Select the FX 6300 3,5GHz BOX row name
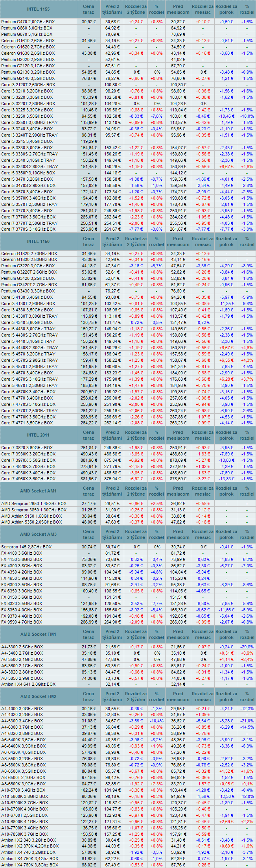This screenshot has width=256, height=868. (x=22, y=585)
